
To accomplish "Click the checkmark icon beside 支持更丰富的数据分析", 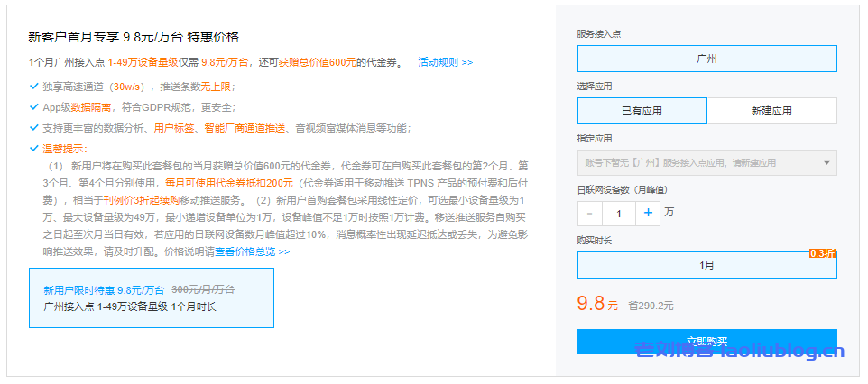I will click(33, 128).
